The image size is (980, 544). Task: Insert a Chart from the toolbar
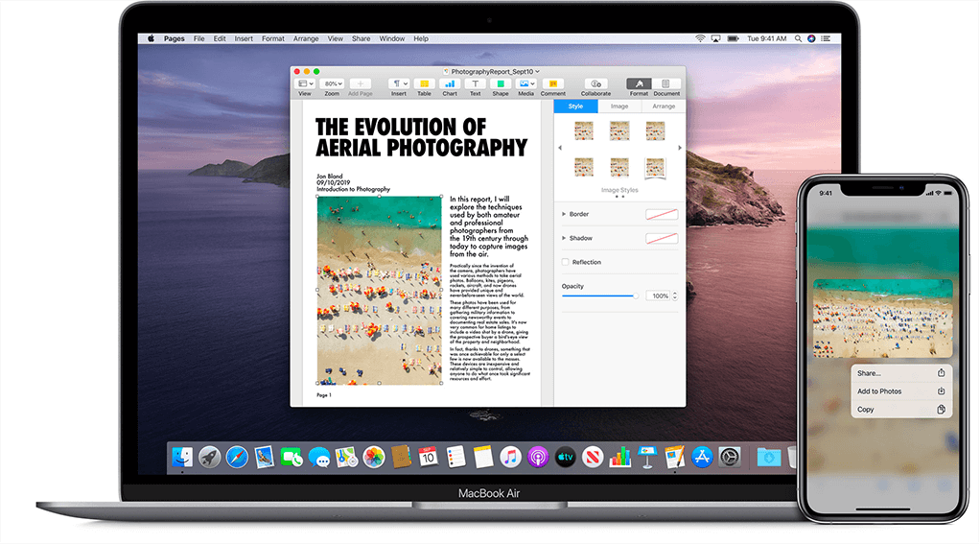click(x=450, y=85)
